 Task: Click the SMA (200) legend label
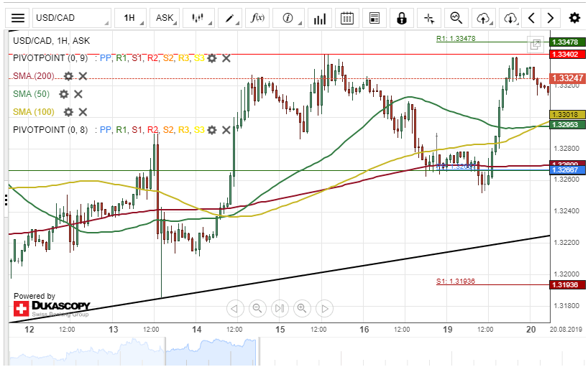(34, 76)
